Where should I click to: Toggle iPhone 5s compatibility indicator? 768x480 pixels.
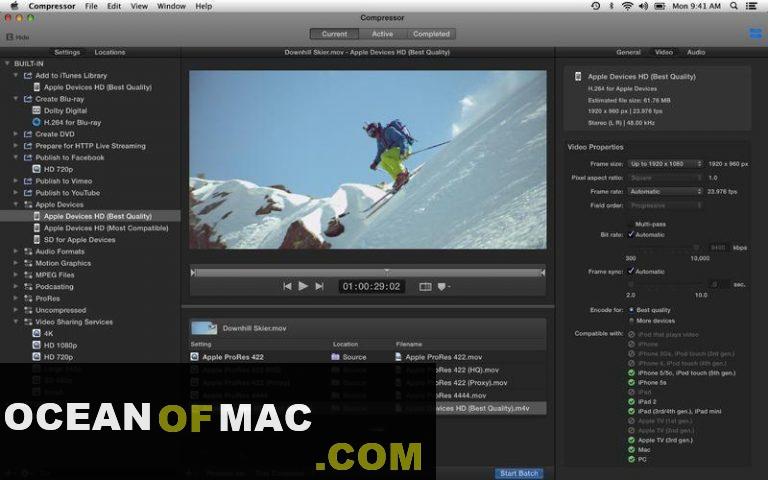(x=631, y=383)
